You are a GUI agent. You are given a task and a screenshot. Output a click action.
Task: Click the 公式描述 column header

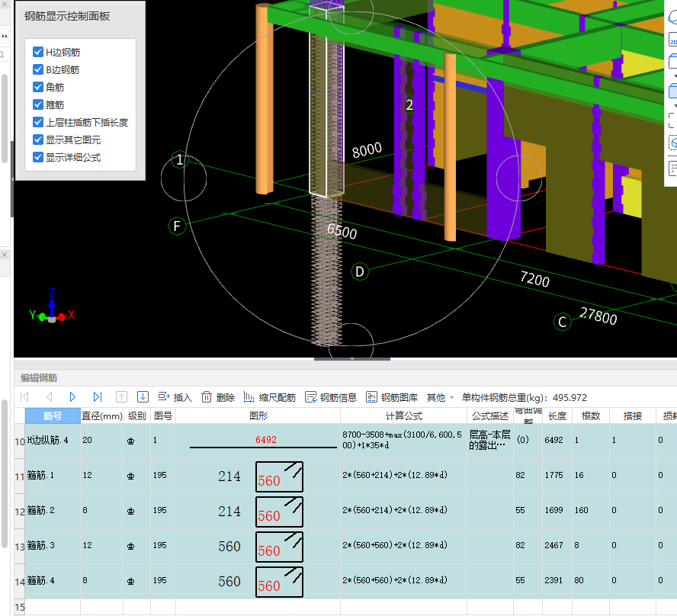(490, 415)
